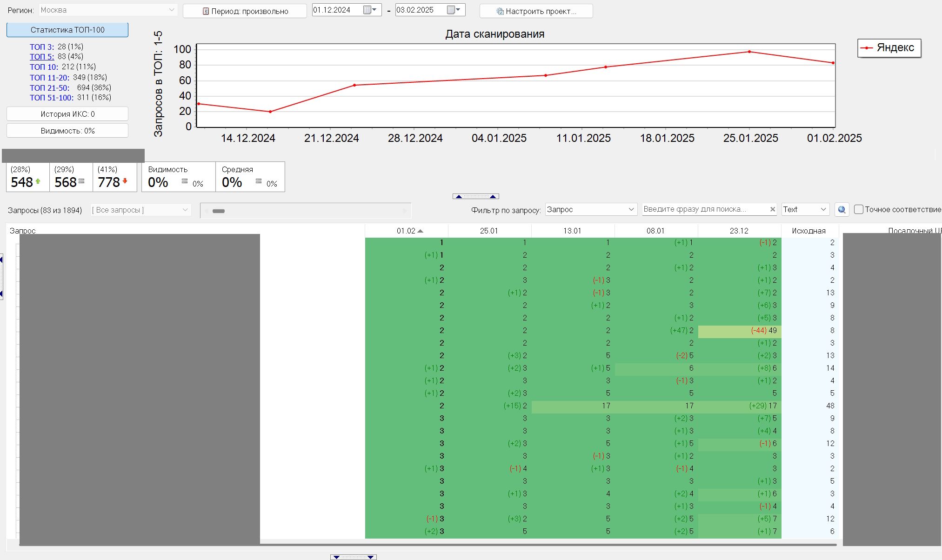Click the search magnifier icon button

click(x=842, y=210)
